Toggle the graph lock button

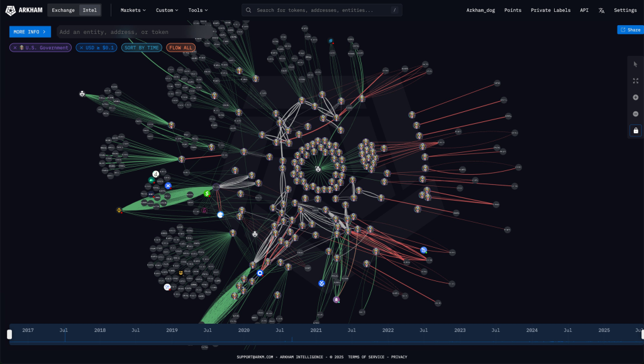point(635,131)
